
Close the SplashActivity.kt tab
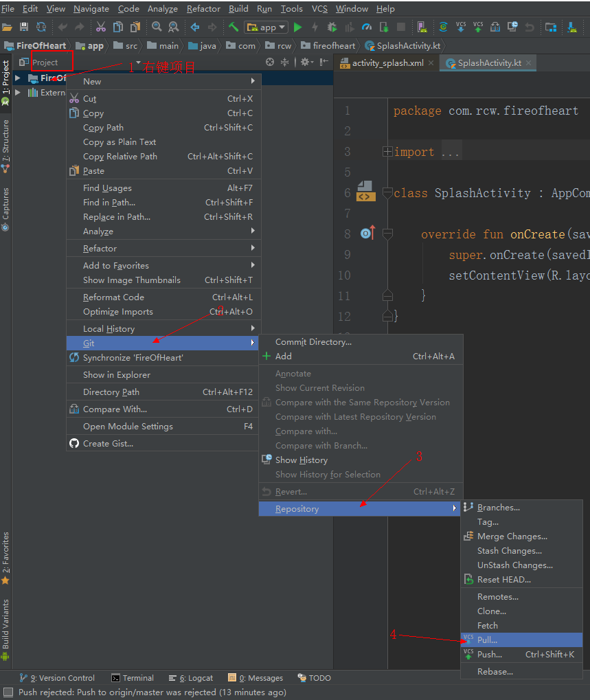528,63
